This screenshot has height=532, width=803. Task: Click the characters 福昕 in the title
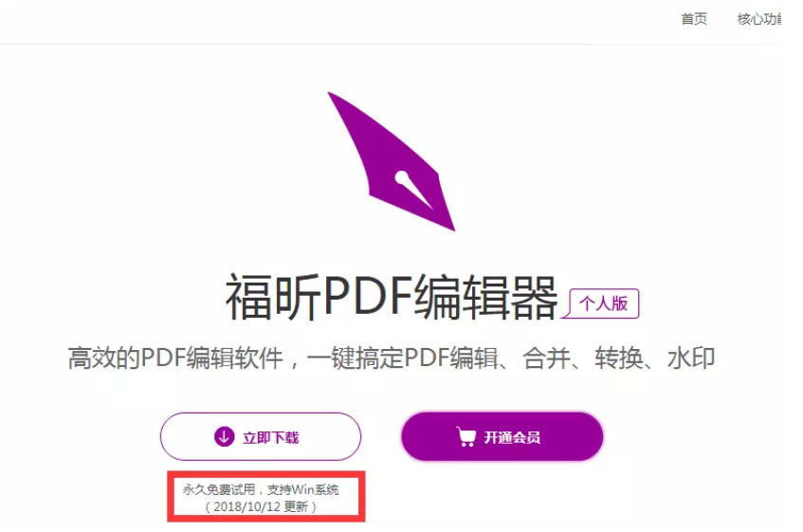273,297
